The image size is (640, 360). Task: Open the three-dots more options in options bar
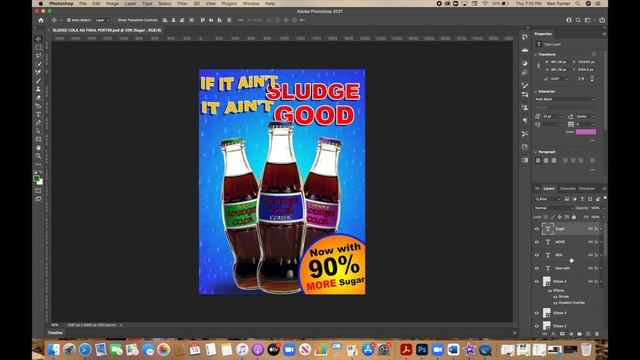pyautogui.click(x=240, y=20)
